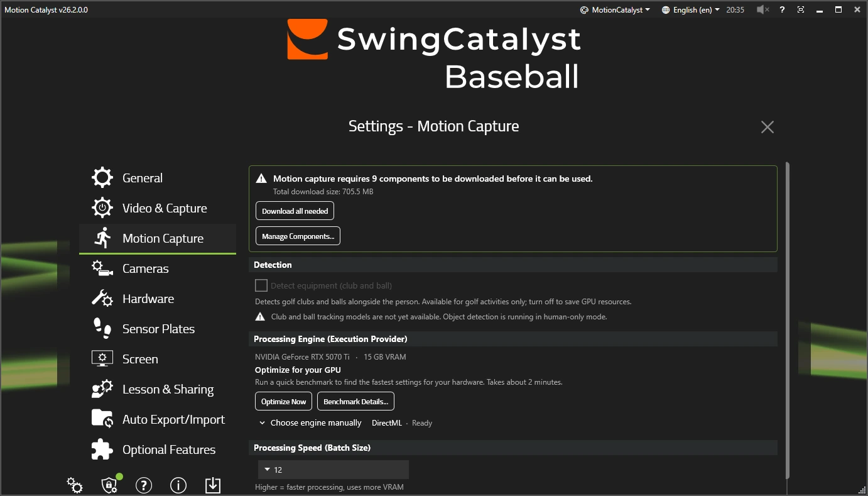Open Optional Features section
Screen dimensions: 868x496
pyautogui.click(x=158, y=449)
